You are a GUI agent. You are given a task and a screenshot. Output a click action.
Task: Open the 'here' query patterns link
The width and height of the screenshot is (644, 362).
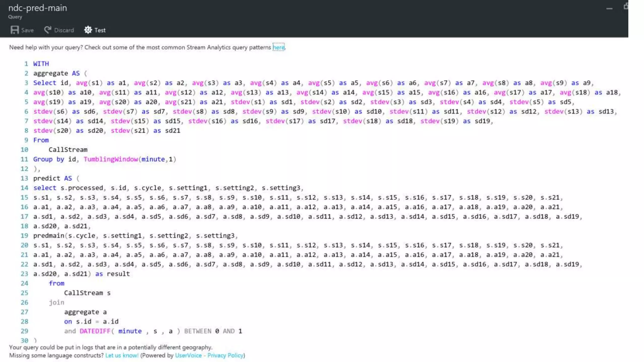pyautogui.click(x=279, y=47)
